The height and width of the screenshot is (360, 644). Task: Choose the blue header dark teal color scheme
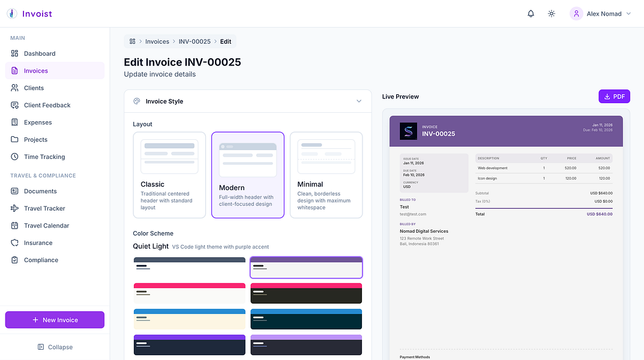tap(306, 319)
